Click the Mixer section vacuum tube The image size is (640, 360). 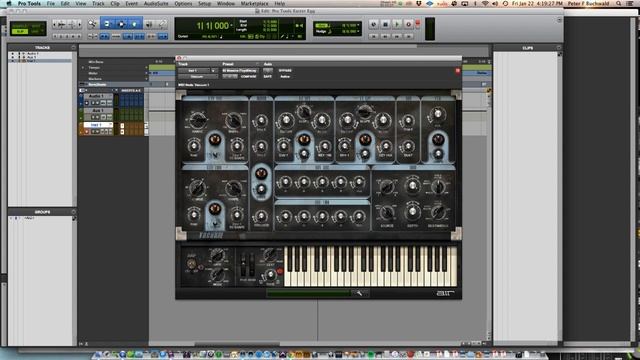[261, 173]
